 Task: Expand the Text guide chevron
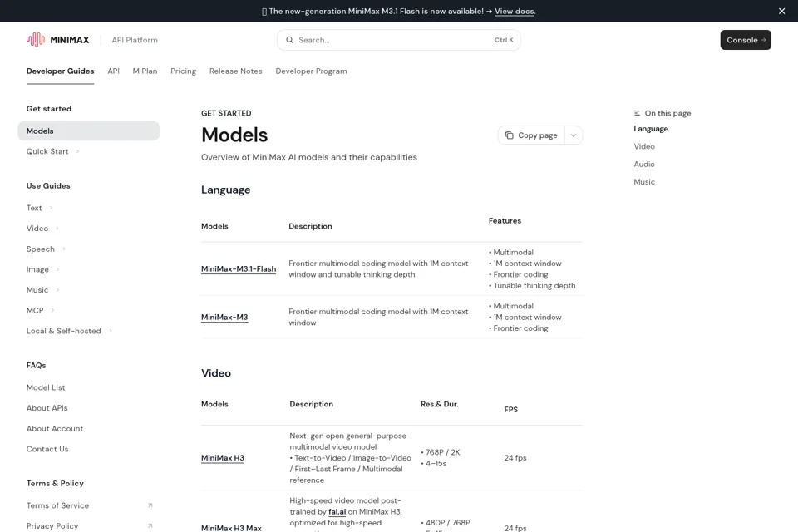[51, 208]
